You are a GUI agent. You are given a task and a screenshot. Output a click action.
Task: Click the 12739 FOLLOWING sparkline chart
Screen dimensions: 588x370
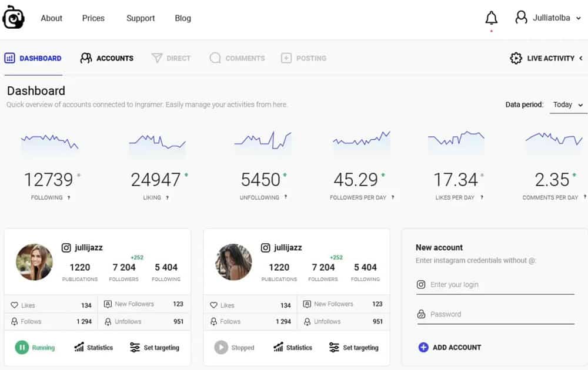tap(49, 144)
